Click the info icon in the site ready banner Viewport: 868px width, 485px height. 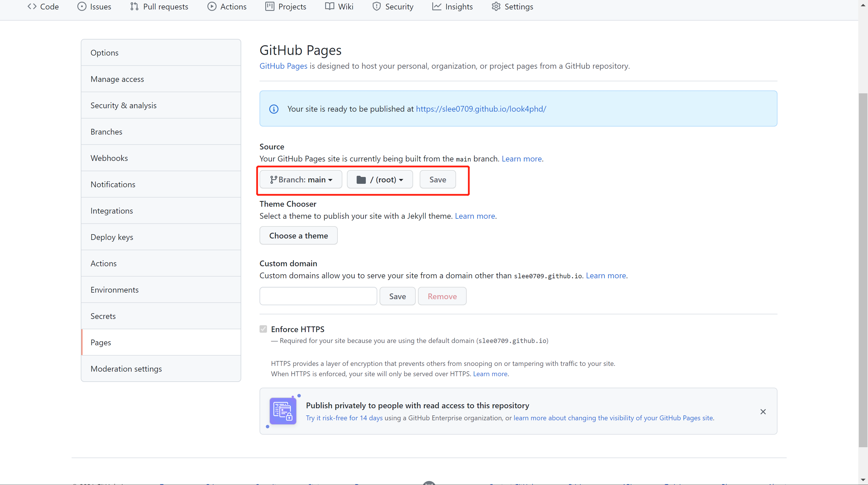coord(274,109)
